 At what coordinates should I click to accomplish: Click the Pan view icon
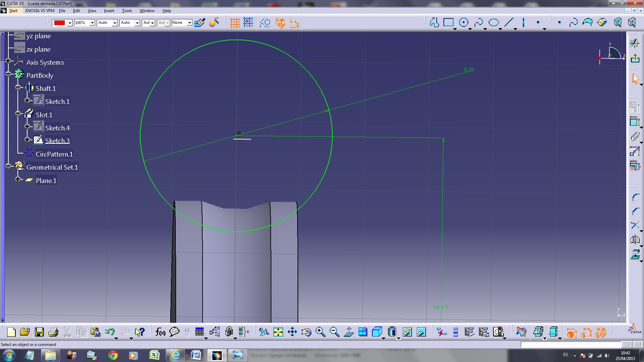click(x=292, y=332)
